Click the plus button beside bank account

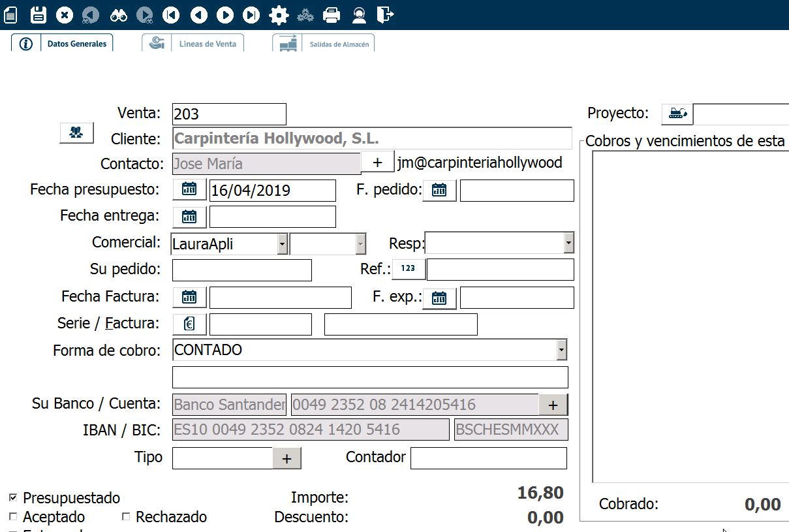553,405
